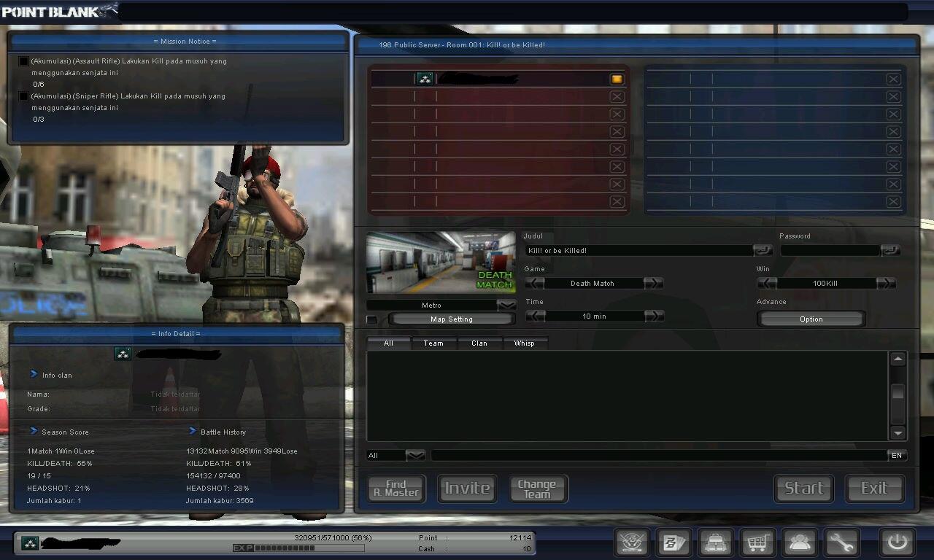This screenshot has height=560, width=934.
Task: Click the Find R. Master button
Action: coord(396,489)
